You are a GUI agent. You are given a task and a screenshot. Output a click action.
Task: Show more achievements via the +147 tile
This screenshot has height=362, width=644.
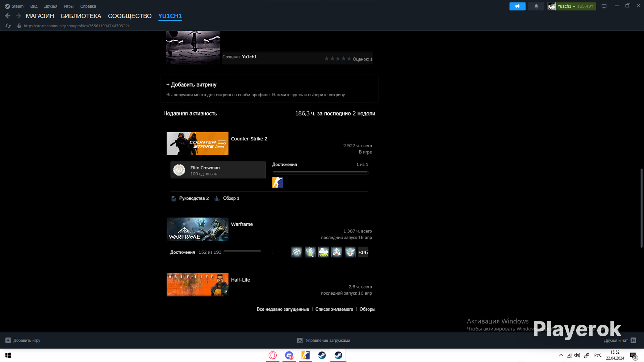coord(363,252)
